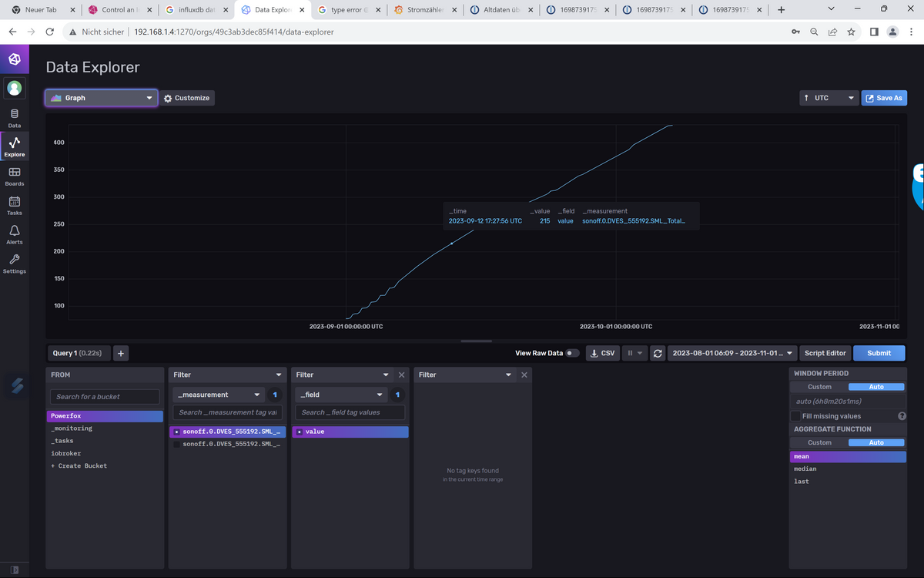The width and height of the screenshot is (924, 578).
Task: Remove the _field filter card
Action: [401, 375]
